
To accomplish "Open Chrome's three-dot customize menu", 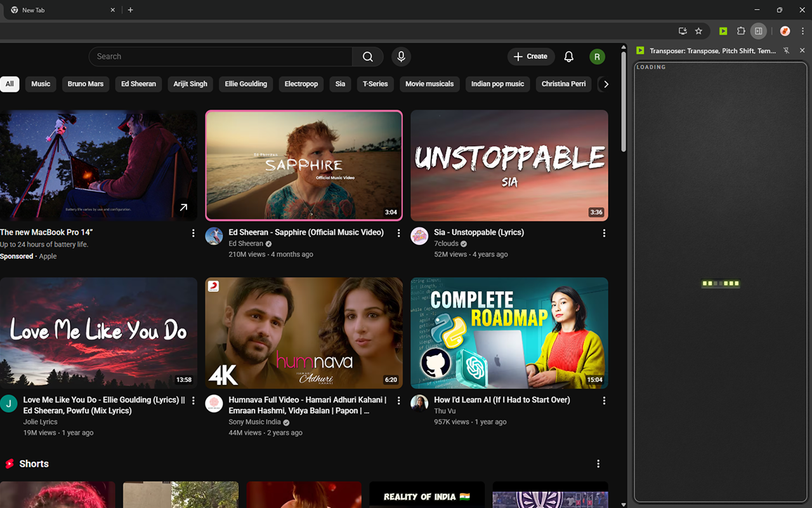I will (x=802, y=31).
